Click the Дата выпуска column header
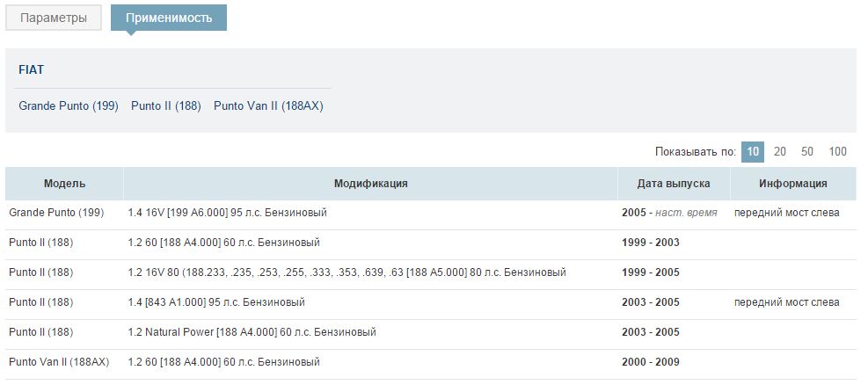 [674, 184]
